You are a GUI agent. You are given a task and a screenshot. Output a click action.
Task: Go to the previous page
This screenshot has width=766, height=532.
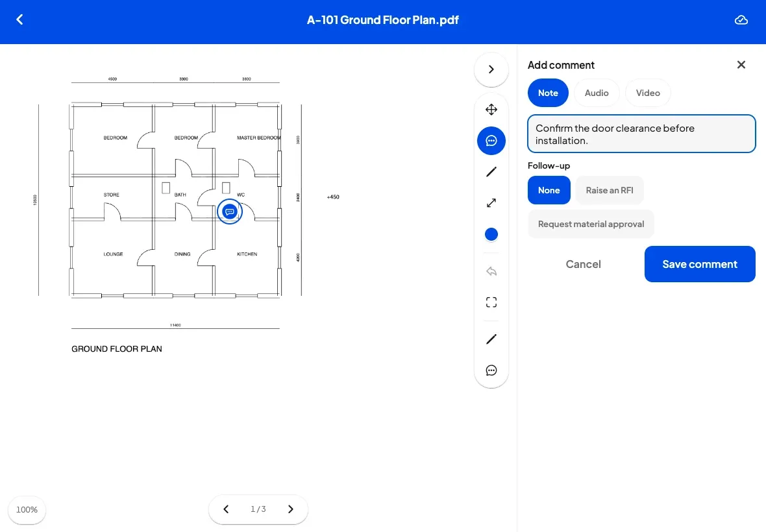click(x=226, y=509)
